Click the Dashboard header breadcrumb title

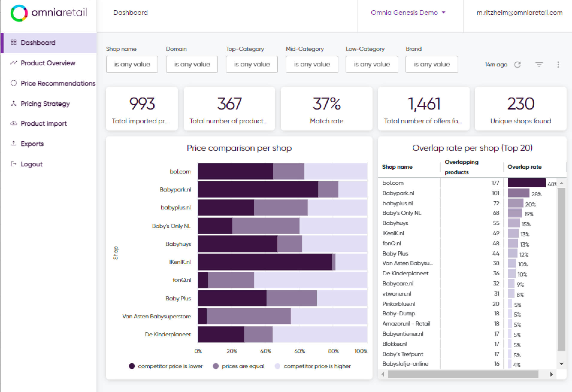coord(130,13)
